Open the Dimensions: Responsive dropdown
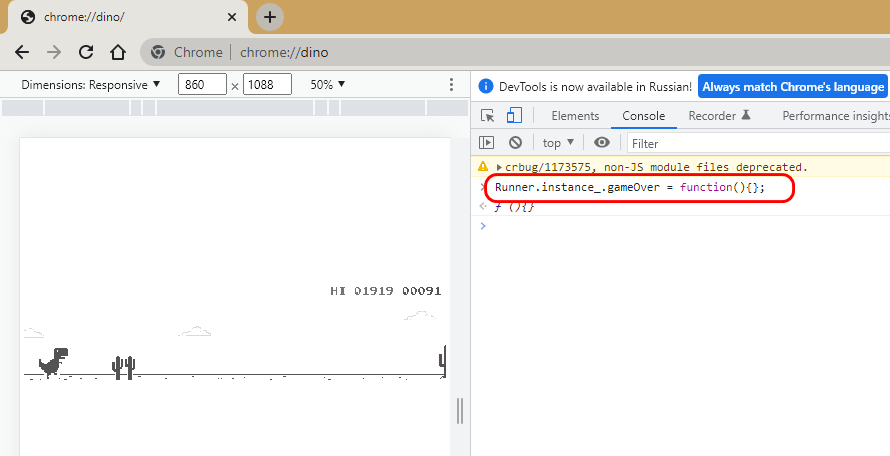The width and height of the screenshot is (890, 456). [91, 85]
